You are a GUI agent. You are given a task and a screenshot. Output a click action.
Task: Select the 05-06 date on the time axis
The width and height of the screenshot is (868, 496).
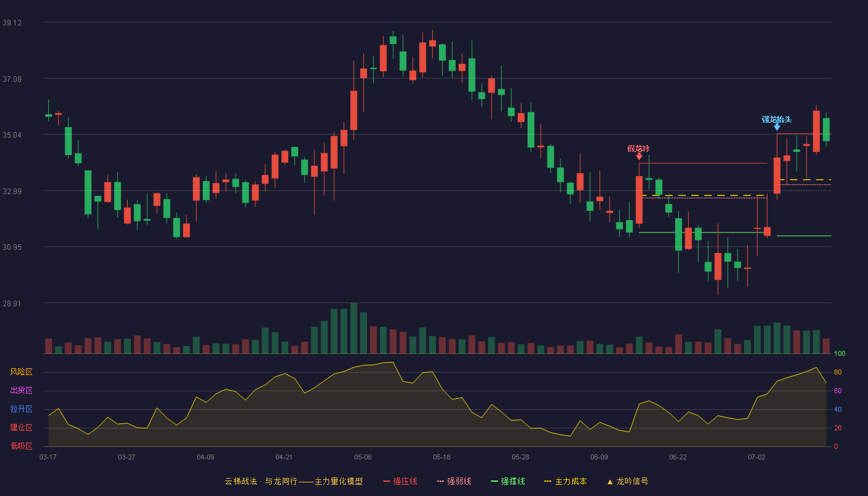363,457
